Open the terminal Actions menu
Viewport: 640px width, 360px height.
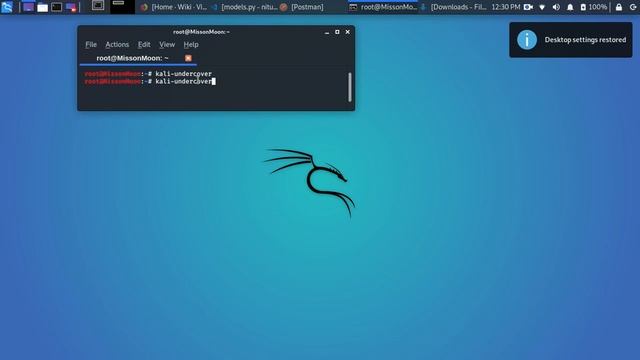(x=117, y=44)
